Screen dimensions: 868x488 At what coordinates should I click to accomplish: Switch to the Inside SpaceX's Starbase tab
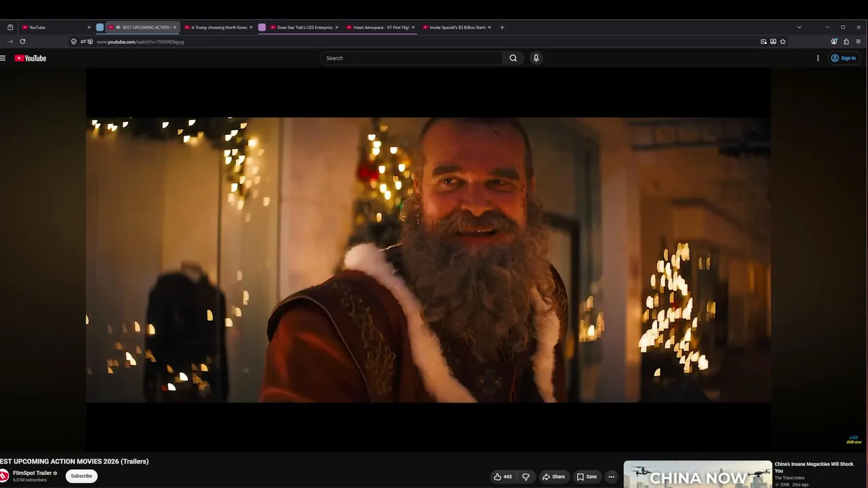point(456,27)
